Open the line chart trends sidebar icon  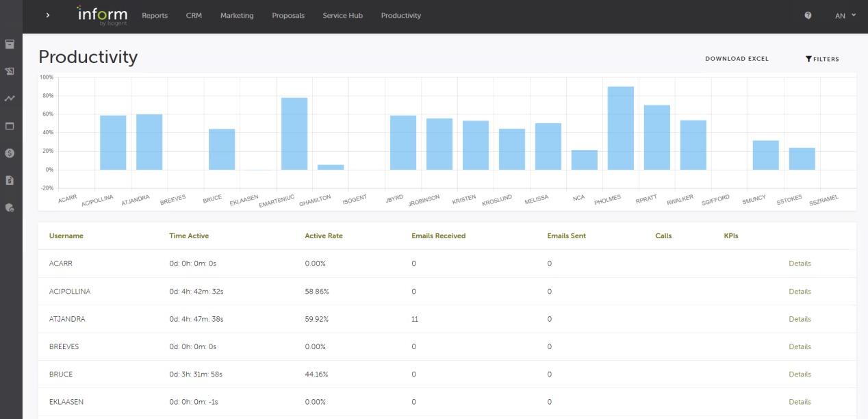click(10, 99)
